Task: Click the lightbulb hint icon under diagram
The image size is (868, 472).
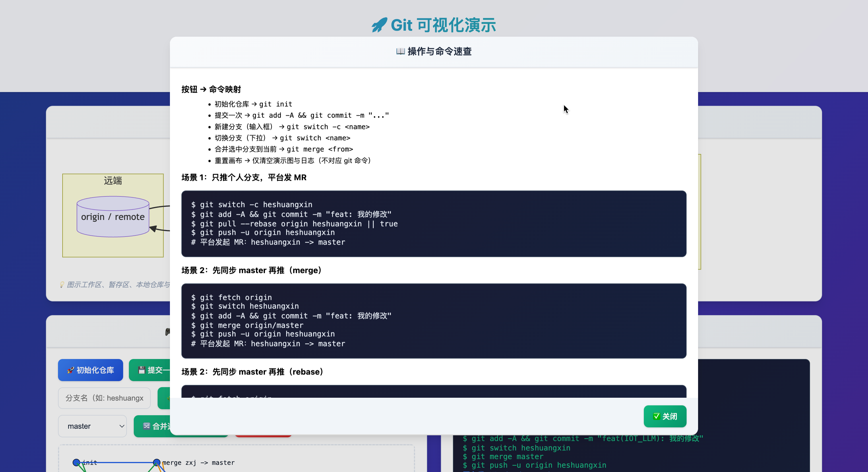Action: point(62,285)
